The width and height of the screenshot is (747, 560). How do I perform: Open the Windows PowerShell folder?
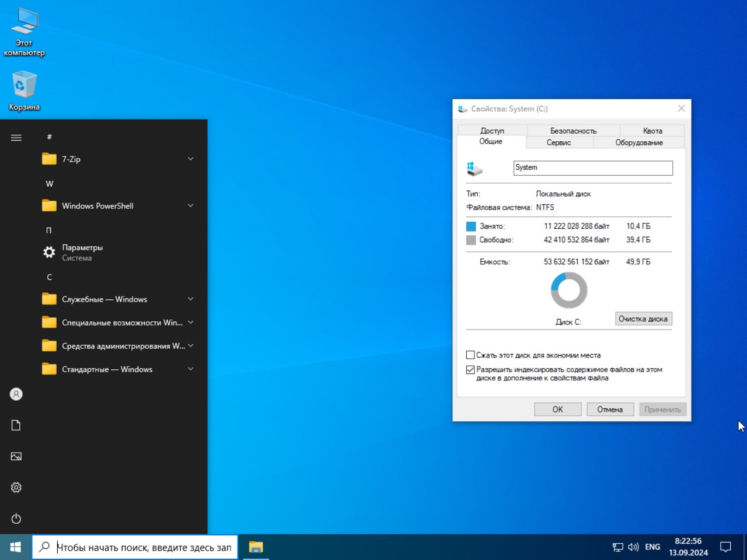[120, 206]
